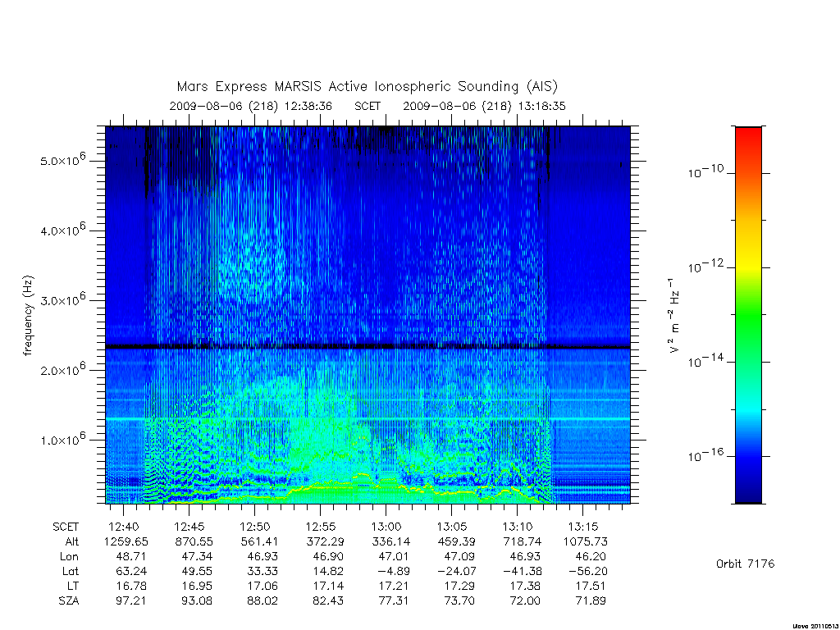Click the 'Orbit 7176' label
This screenshot has height=630, width=840.
pos(745,564)
